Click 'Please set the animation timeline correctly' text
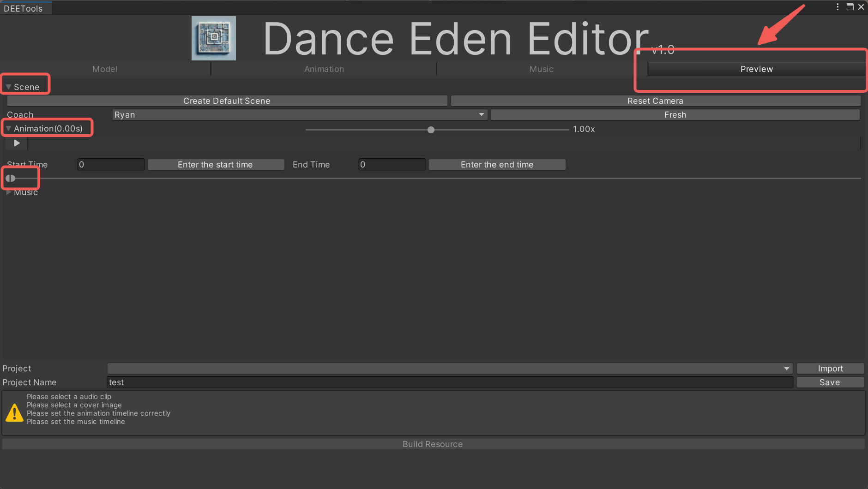The image size is (868, 489). [x=98, y=413]
